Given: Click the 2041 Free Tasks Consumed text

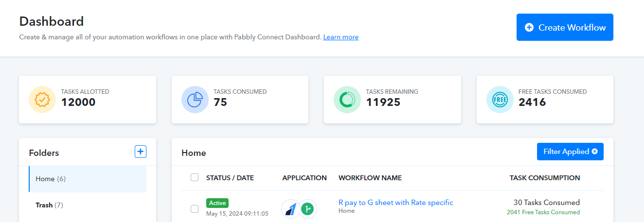Looking at the screenshot, I should coord(543,212).
